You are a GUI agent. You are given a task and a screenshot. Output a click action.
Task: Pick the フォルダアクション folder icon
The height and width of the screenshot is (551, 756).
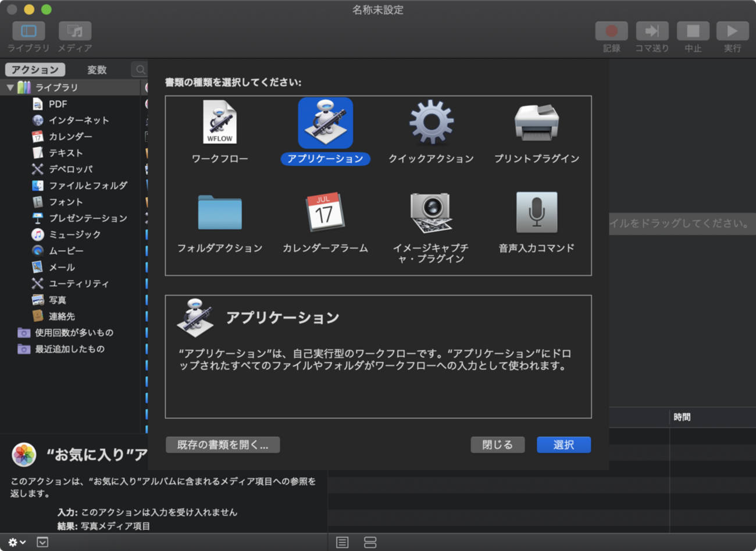[x=219, y=213]
